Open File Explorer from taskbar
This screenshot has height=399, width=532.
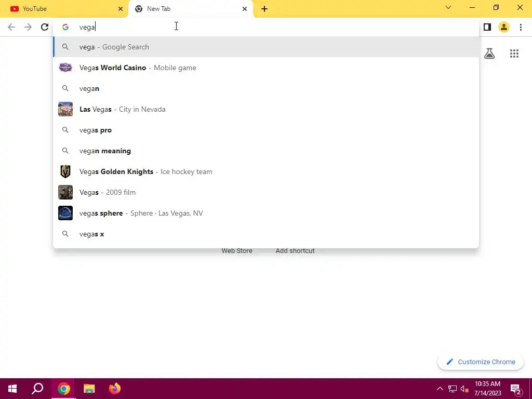click(x=89, y=389)
